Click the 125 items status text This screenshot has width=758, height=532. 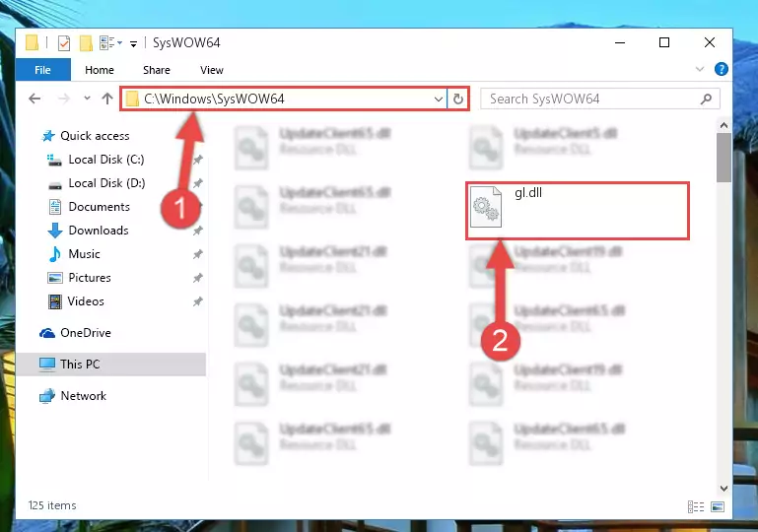pyautogui.click(x=52, y=505)
